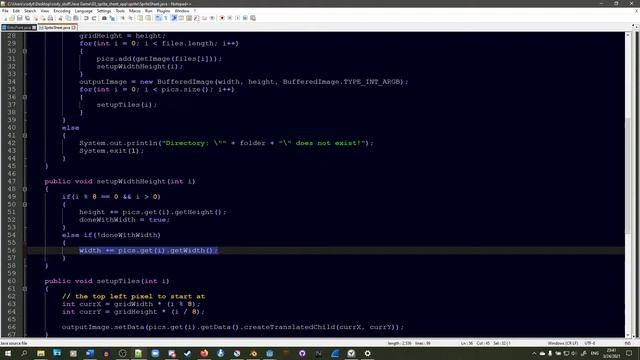
Task: Open taskbar search magnifier
Action: [24, 353]
